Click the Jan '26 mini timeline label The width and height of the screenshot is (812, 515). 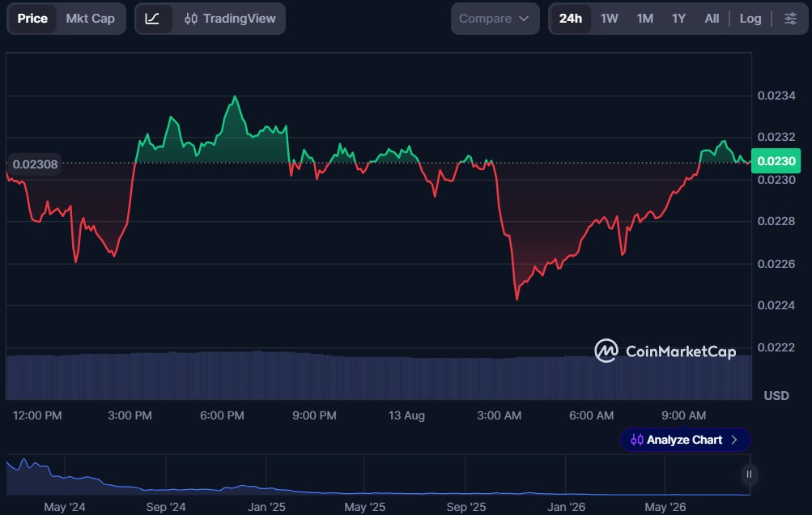tap(567, 507)
